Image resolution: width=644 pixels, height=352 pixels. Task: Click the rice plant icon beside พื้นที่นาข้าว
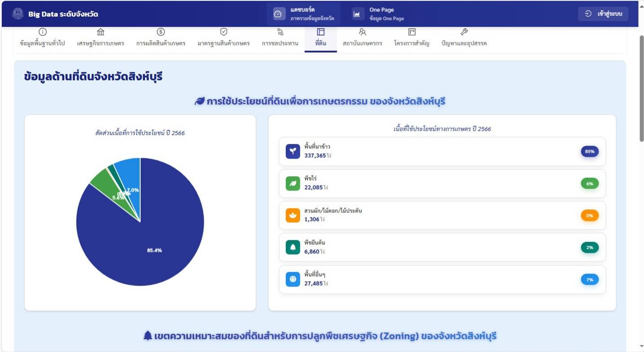tap(293, 151)
